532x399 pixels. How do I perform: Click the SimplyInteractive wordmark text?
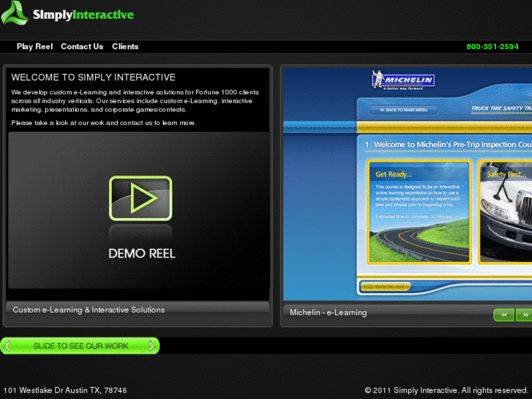pos(83,15)
